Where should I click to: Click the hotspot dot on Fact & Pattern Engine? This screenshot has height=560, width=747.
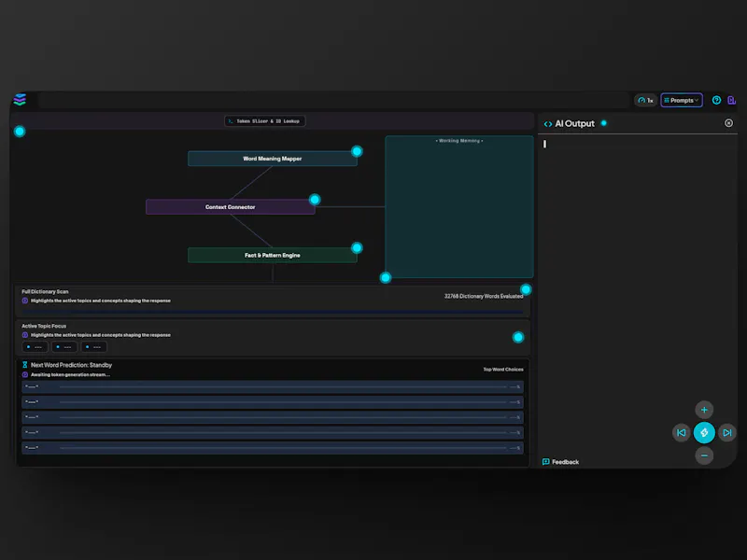tap(357, 248)
